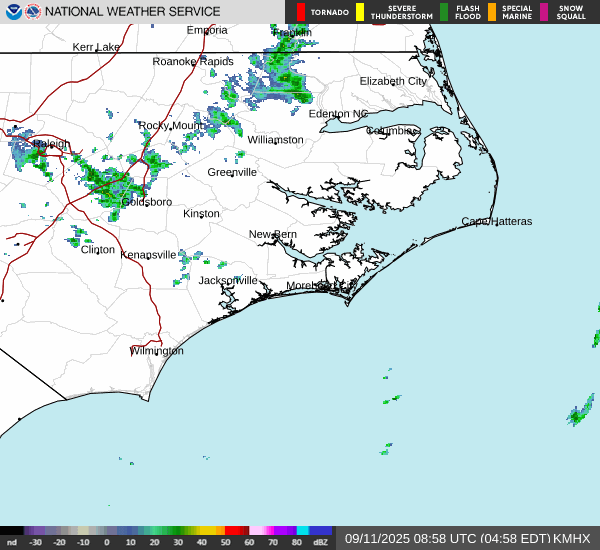Click the green Flash Flood swatch
Screen dimensions: 600x550
click(x=444, y=12)
